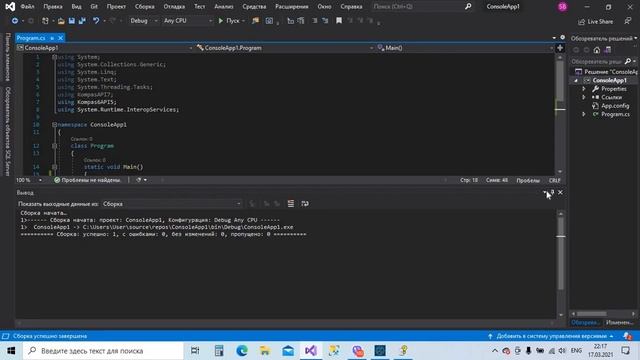Click the search magnifier in title bar
640x360 pixels.
[468, 7]
